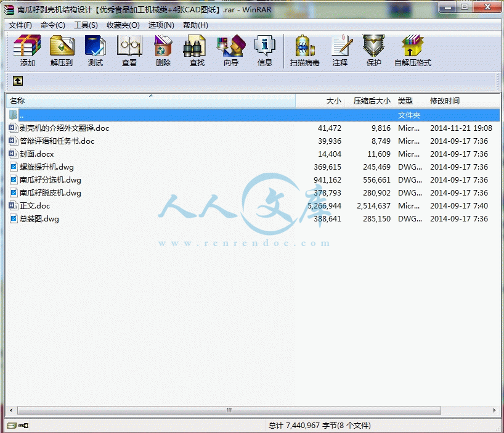Click status text 总计 7,440,967 字节
This screenshot has width=504, height=433.
302,426
